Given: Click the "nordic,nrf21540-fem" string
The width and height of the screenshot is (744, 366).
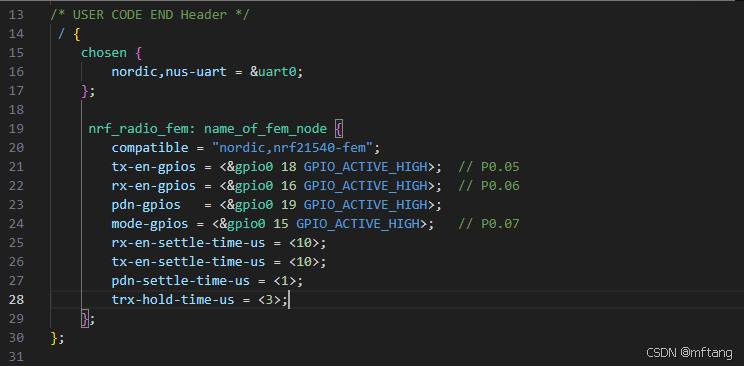Looking at the screenshot, I should pos(293,148).
